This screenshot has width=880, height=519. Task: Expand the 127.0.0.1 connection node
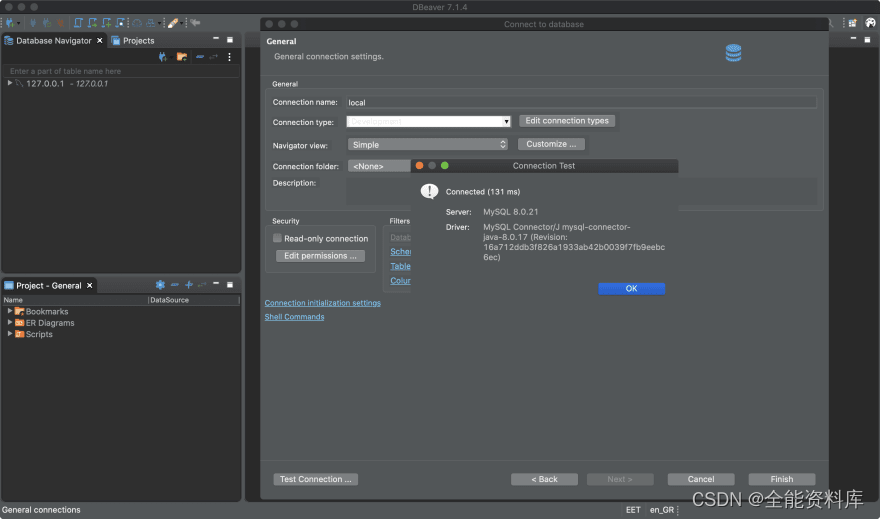pyautogui.click(x=10, y=83)
